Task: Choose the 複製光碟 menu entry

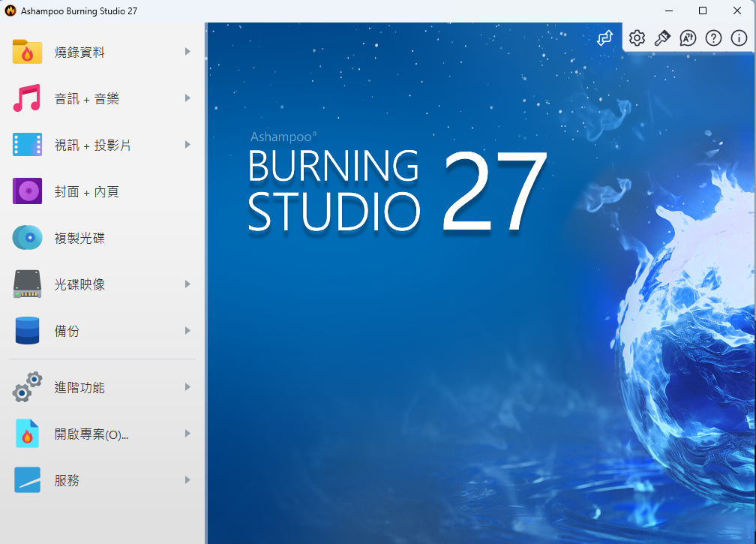Action: [x=102, y=238]
